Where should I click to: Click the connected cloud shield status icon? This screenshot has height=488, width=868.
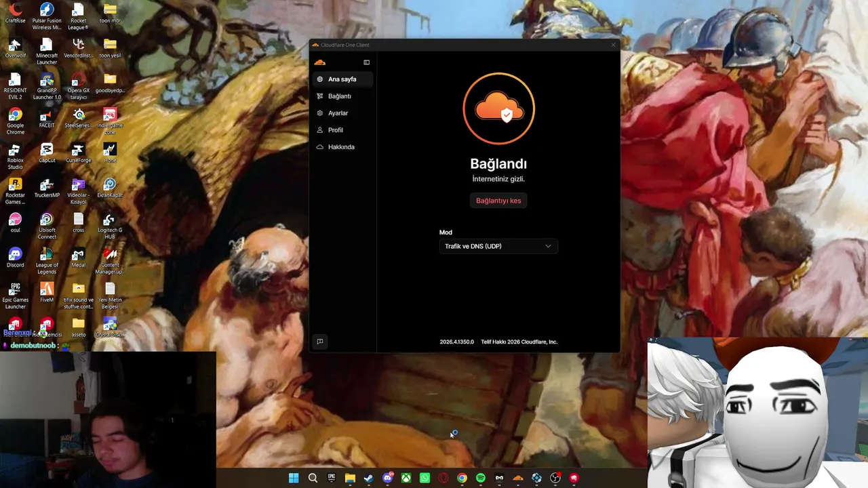pyautogui.click(x=499, y=108)
